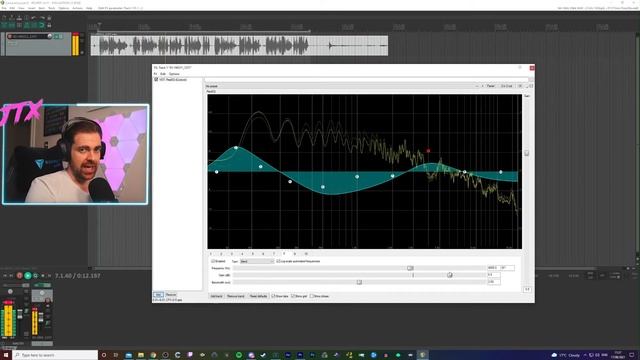Click the Frequency slider handle
This screenshot has height=360, width=640.
[410, 268]
